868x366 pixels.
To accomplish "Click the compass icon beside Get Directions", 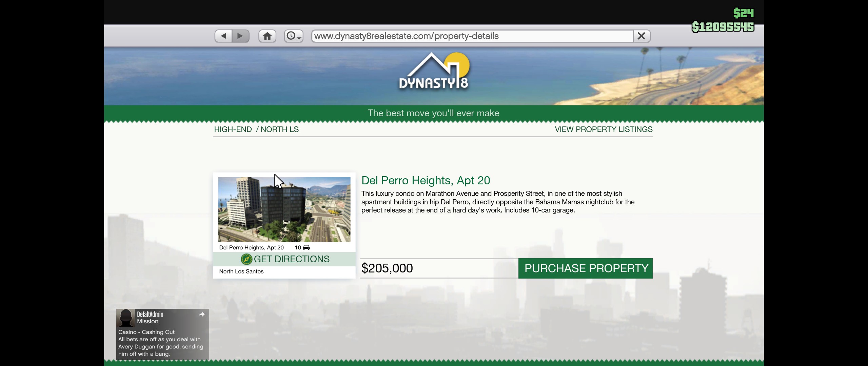I will pos(246,259).
